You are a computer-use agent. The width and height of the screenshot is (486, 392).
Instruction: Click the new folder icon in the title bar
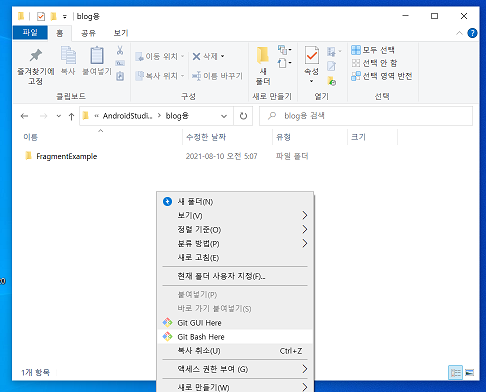point(53,16)
